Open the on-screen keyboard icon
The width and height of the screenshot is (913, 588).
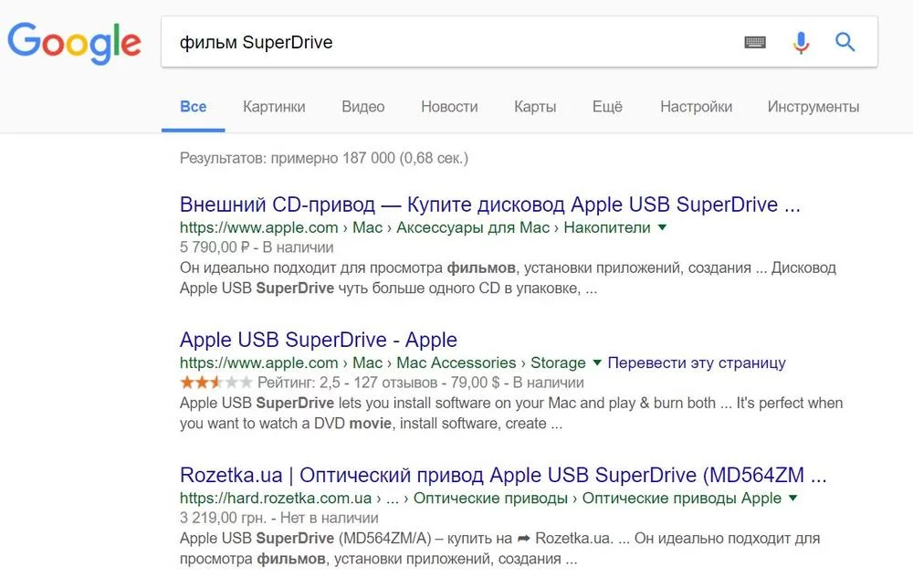point(755,42)
